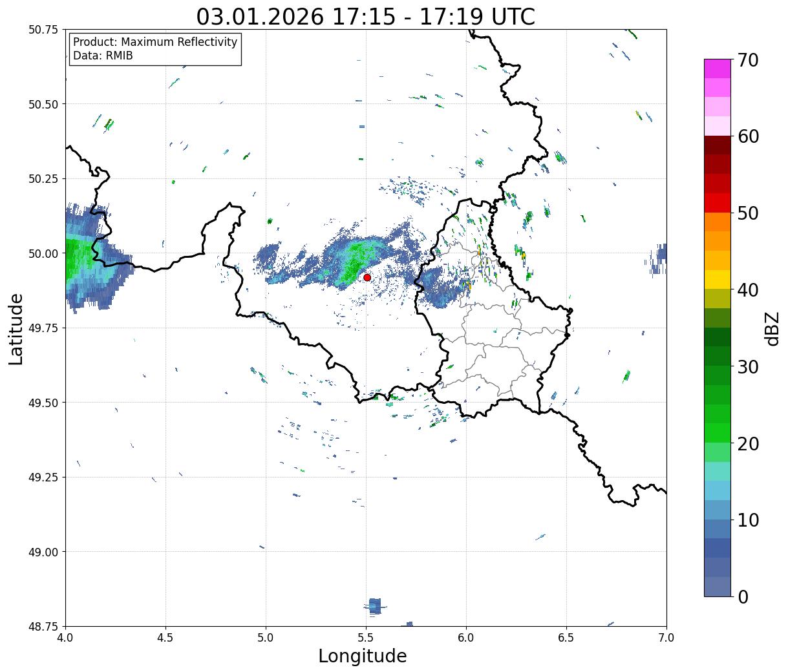Click the longitude tick label 6.5
Image resolution: width=788 pixels, height=672 pixels.
click(x=566, y=637)
